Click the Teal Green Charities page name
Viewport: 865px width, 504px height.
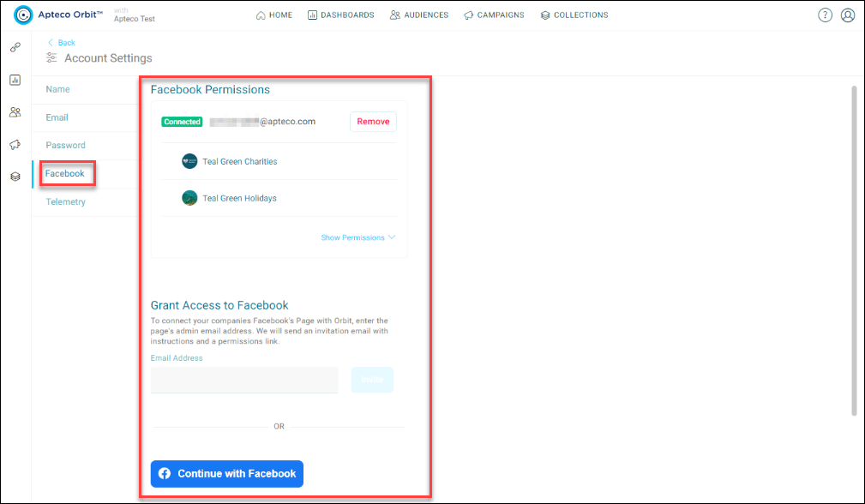pos(240,161)
